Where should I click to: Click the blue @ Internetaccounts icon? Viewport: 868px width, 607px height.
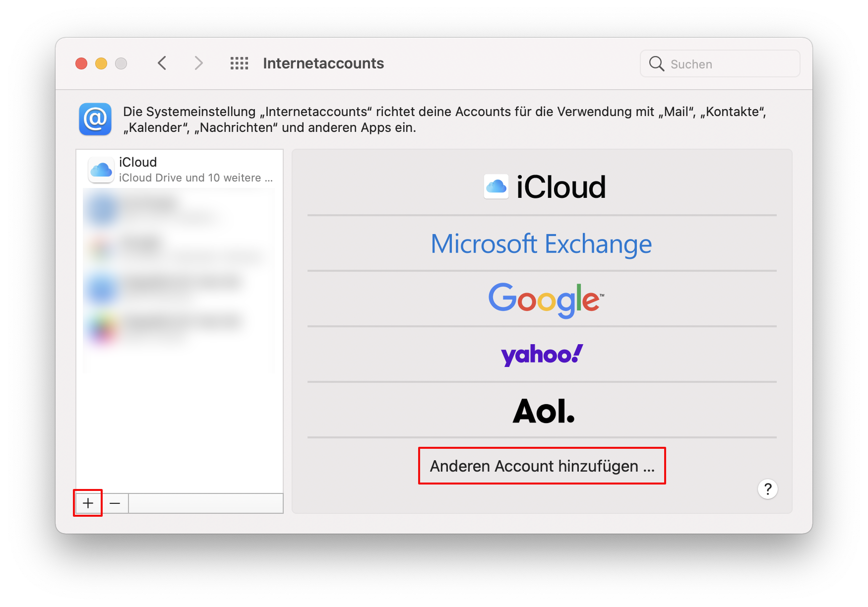point(95,119)
